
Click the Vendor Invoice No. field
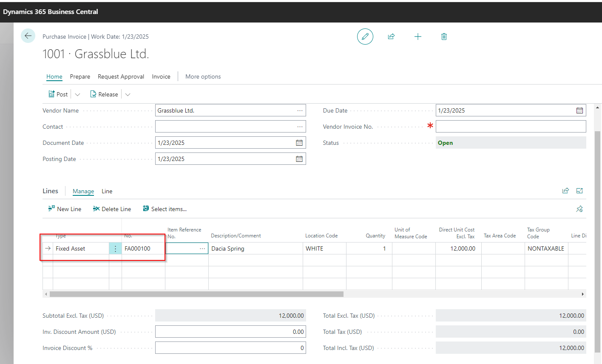click(511, 127)
